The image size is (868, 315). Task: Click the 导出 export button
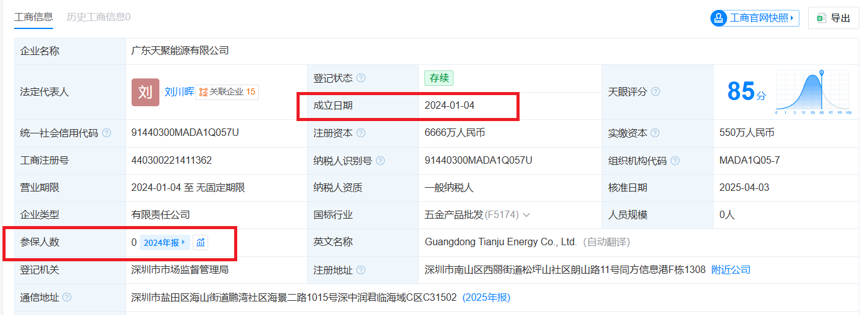coord(833,18)
